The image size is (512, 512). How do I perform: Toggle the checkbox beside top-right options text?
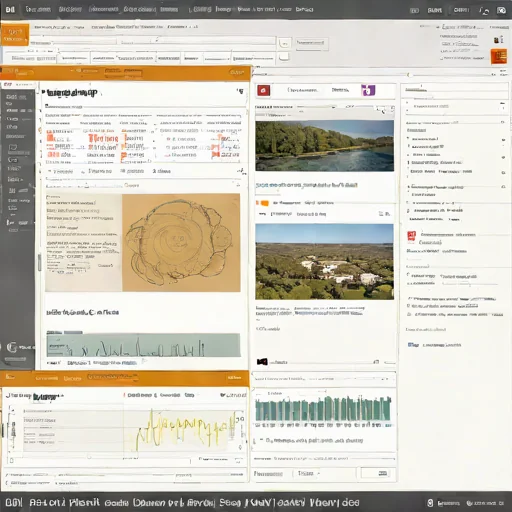click(x=441, y=58)
